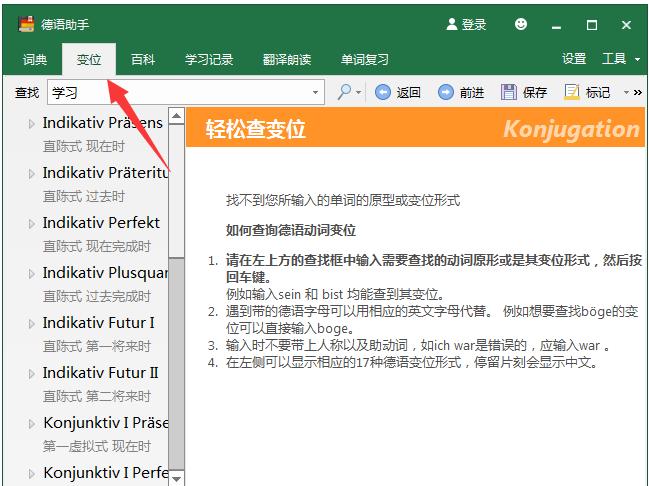Click the tense list scrollbar up arrow
Viewport: 649px width, 486px height.
(177, 116)
